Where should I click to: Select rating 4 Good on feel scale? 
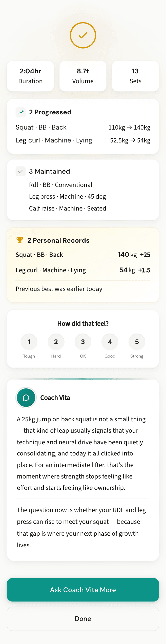tap(110, 342)
